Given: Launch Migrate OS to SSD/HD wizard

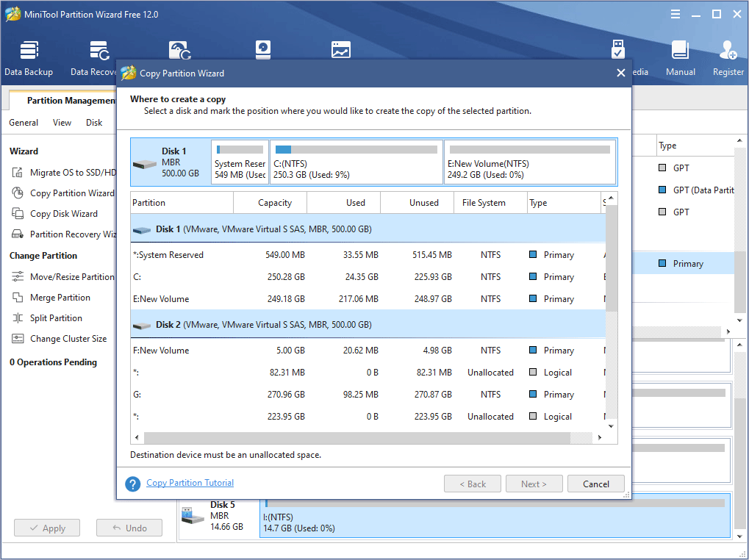Looking at the screenshot, I should (63, 173).
